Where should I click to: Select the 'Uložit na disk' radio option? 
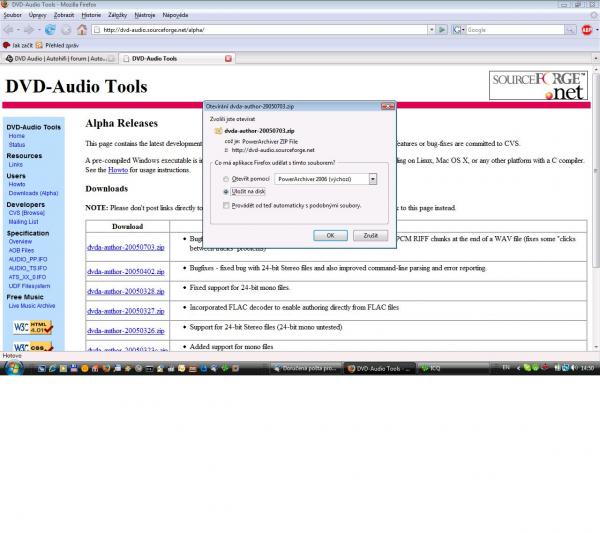[225, 189]
